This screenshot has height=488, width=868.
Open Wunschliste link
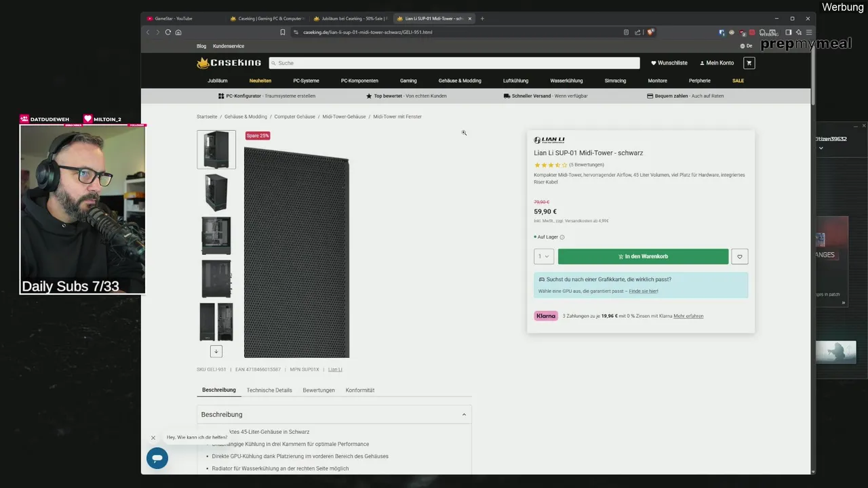click(x=669, y=62)
